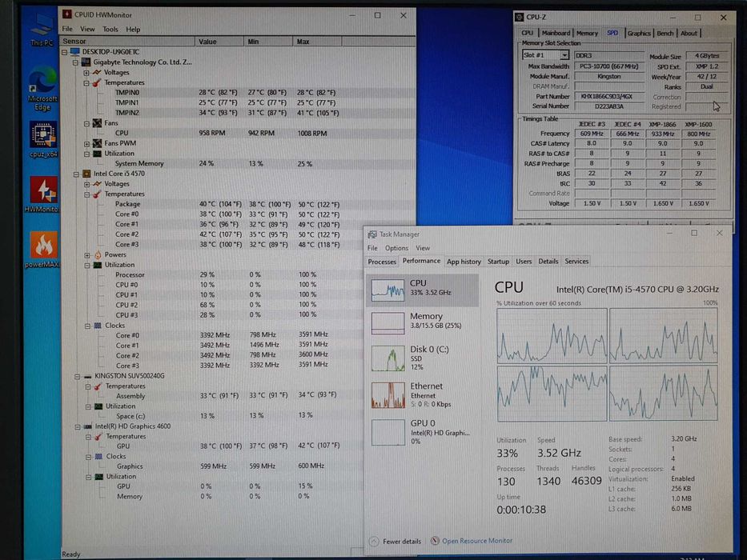Collapse the Intel Core i5 4570 node
The image size is (747, 560).
(76, 174)
